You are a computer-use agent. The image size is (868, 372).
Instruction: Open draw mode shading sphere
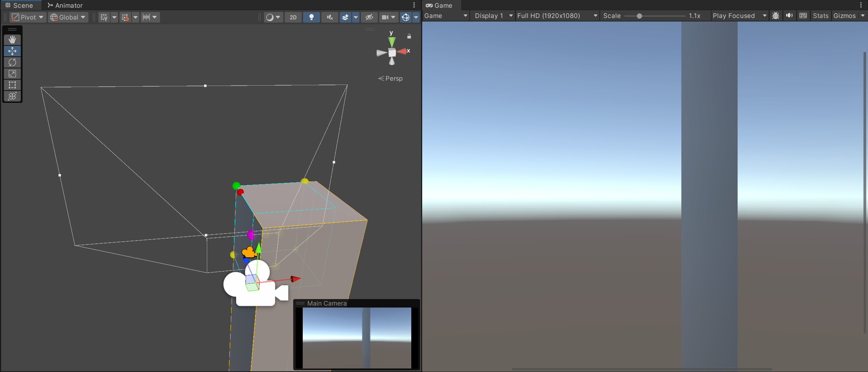[270, 17]
